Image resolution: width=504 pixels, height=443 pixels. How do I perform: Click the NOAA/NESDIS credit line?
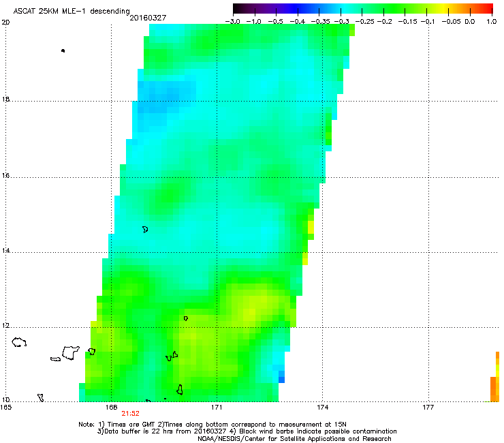click(294, 439)
